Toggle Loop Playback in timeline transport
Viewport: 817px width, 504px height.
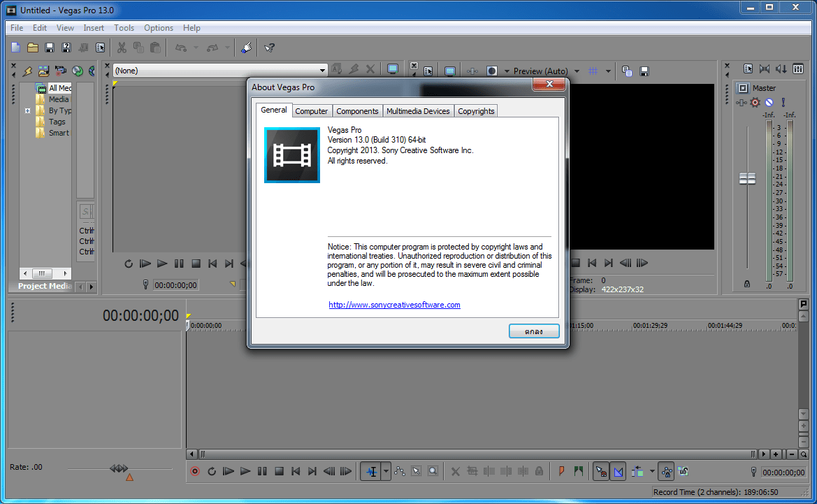coord(212,471)
